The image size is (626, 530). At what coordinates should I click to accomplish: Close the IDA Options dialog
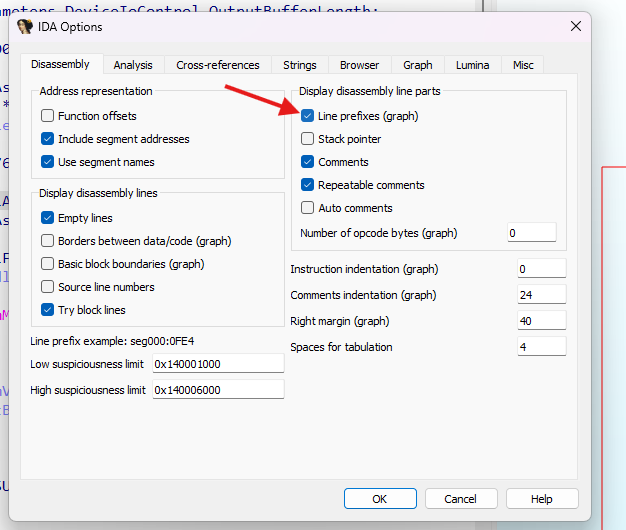point(575,26)
